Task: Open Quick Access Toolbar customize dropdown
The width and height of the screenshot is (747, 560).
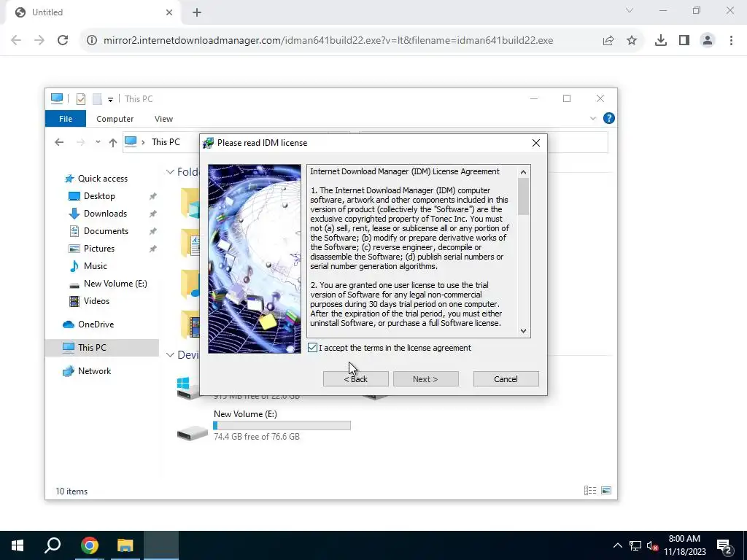Action: [x=110, y=99]
